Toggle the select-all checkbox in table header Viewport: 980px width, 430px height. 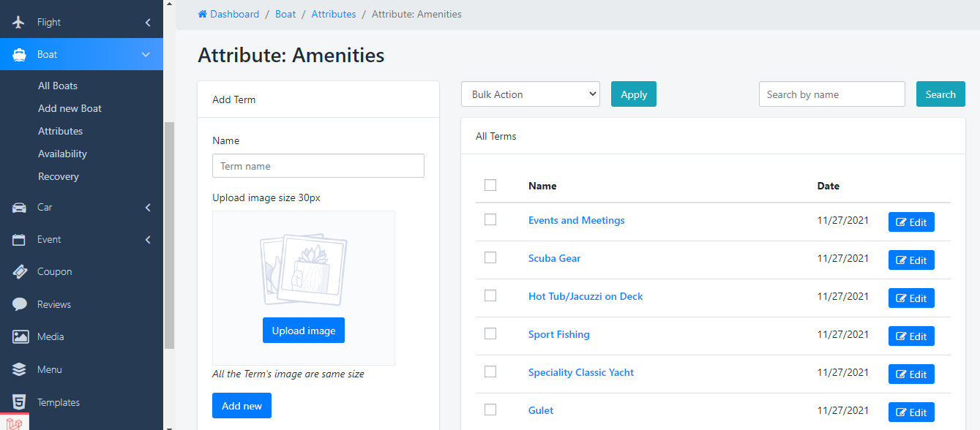(x=490, y=185)
